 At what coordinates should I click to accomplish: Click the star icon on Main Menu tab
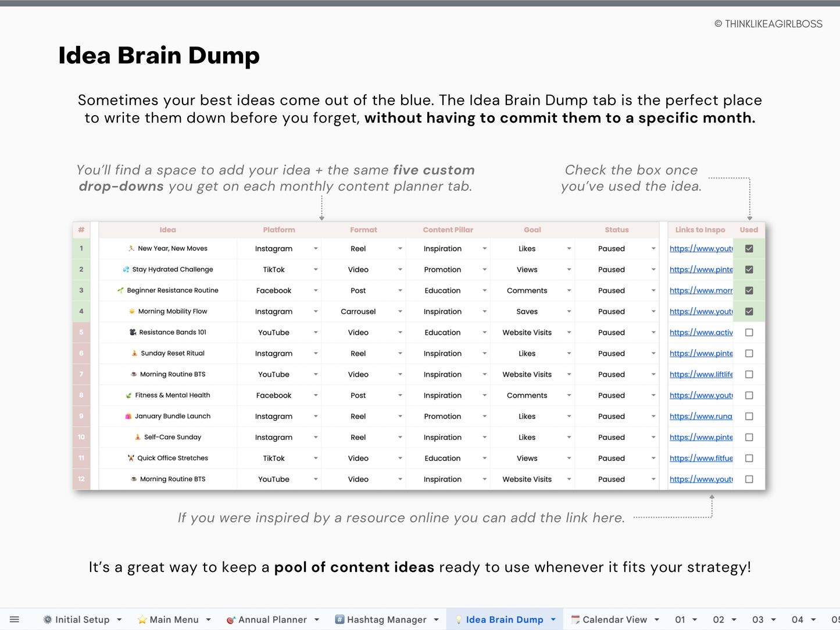click(x=141, y=619)
